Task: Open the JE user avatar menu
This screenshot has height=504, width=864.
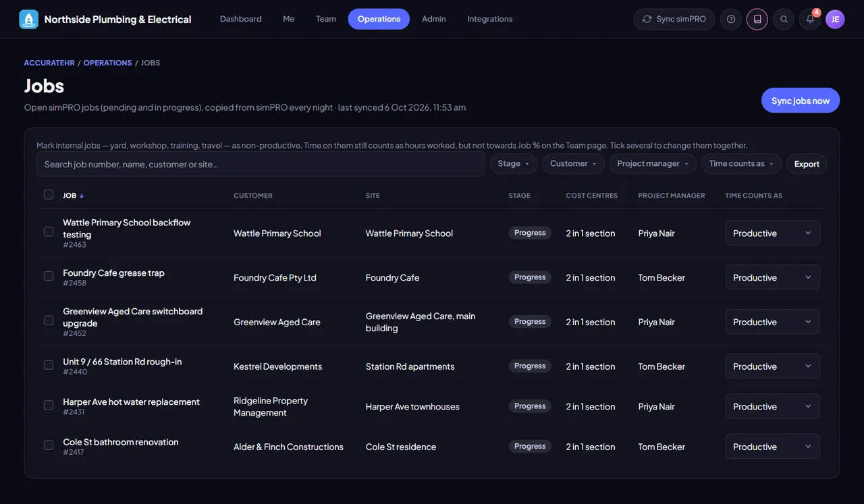Action: (x=835, y=20)
